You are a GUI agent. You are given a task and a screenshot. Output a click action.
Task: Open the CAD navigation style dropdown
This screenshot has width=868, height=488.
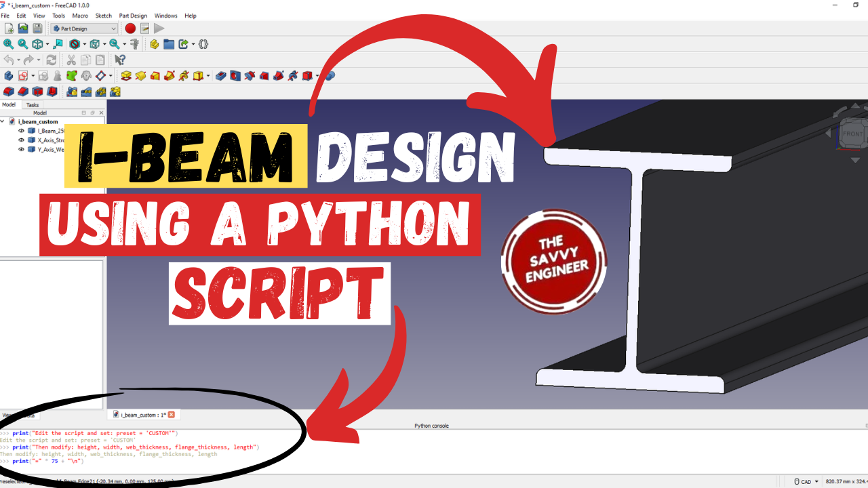806,482
